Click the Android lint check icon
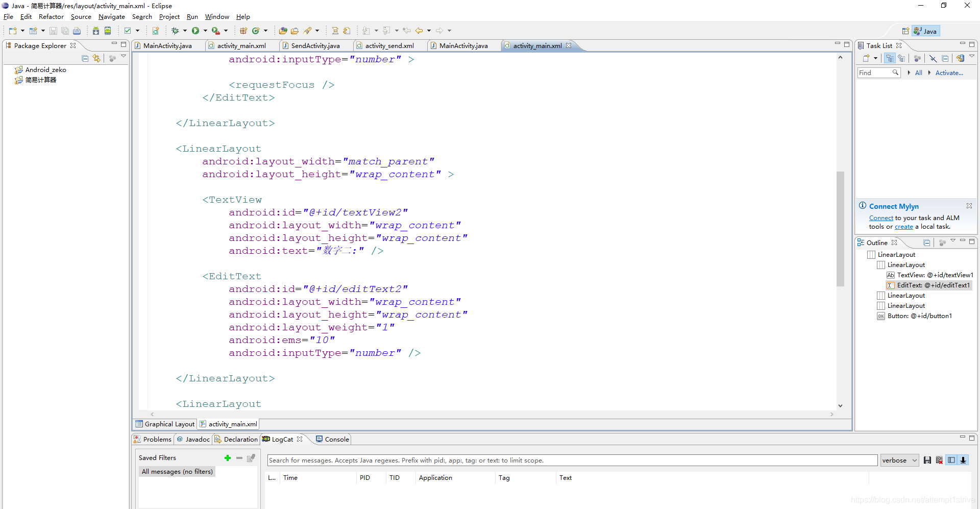 click(x=128, y=31)
